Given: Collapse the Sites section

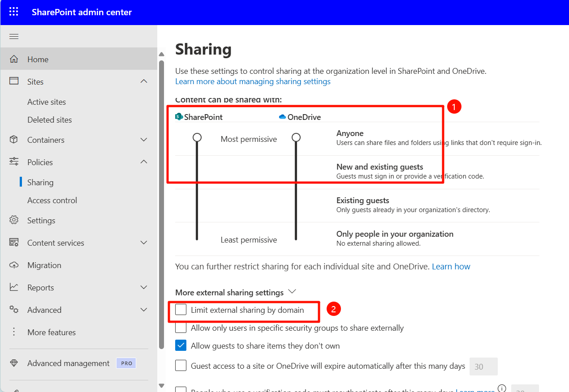Looking at the screenshot, I should pyautogui.click(x=143, y=81).
